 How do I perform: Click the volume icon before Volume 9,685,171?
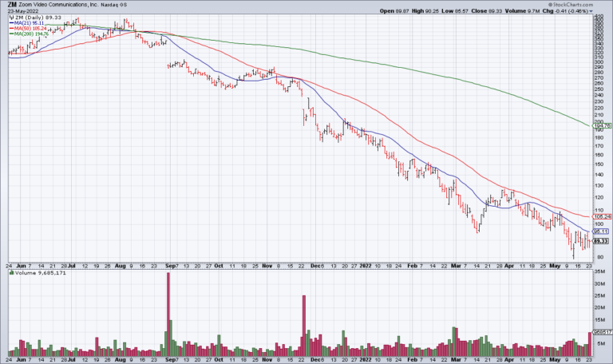point(12,273)
